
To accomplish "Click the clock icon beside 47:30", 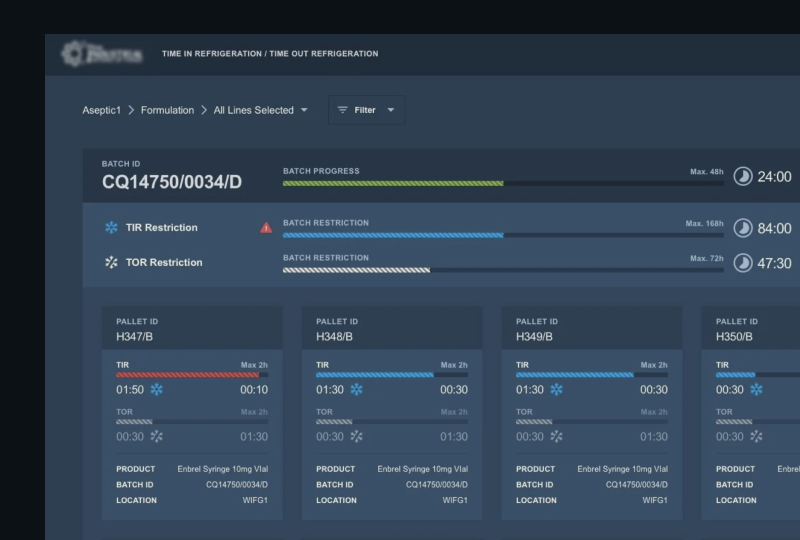I will pos(743,263).
